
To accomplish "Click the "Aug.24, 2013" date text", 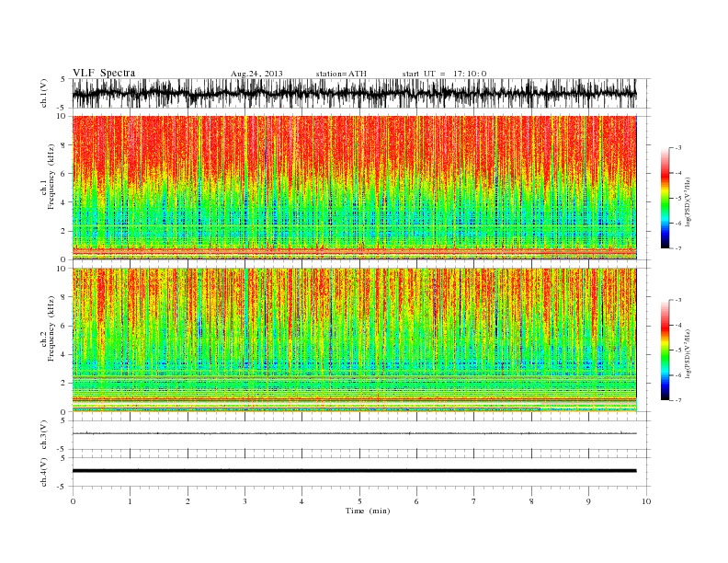I will [x=256, y=74].
